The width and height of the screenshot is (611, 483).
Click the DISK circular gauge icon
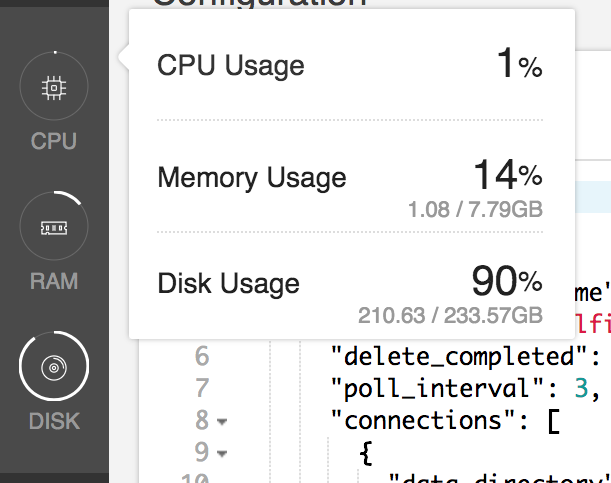tap(54, 368)
